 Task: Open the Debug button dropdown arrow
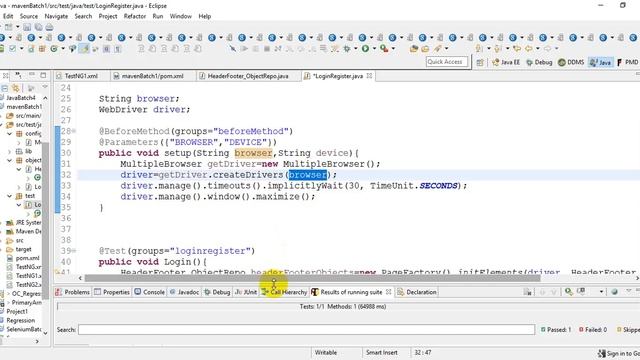coord(356,49)
